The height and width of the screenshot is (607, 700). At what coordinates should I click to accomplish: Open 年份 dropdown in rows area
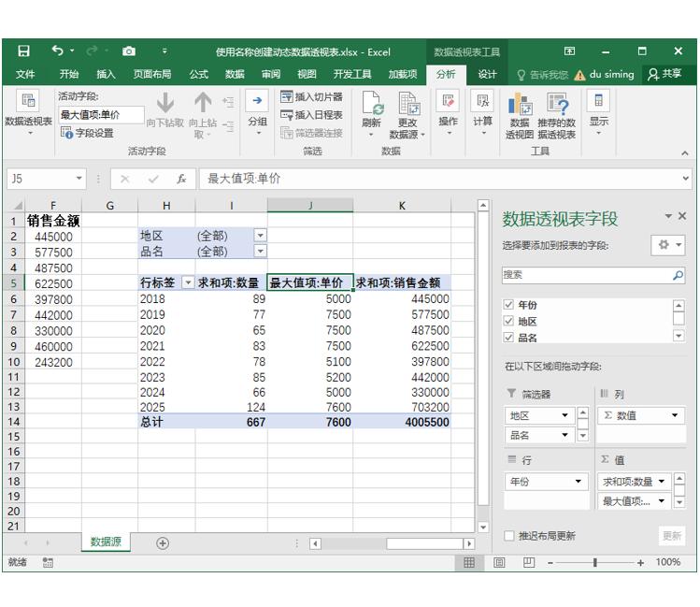pyautogui.click(x=579, y=481)
